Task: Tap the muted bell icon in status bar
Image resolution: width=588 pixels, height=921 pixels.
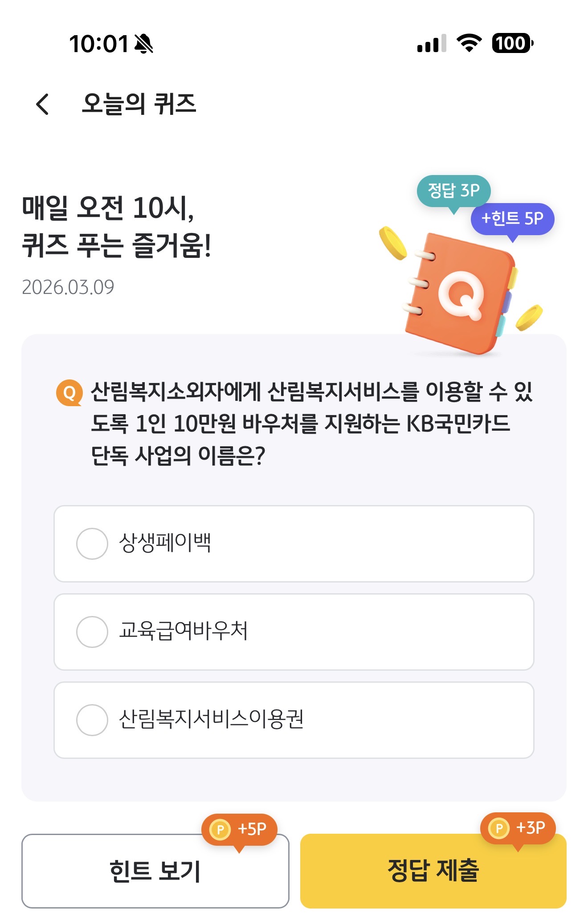Action: coord(144,44)
